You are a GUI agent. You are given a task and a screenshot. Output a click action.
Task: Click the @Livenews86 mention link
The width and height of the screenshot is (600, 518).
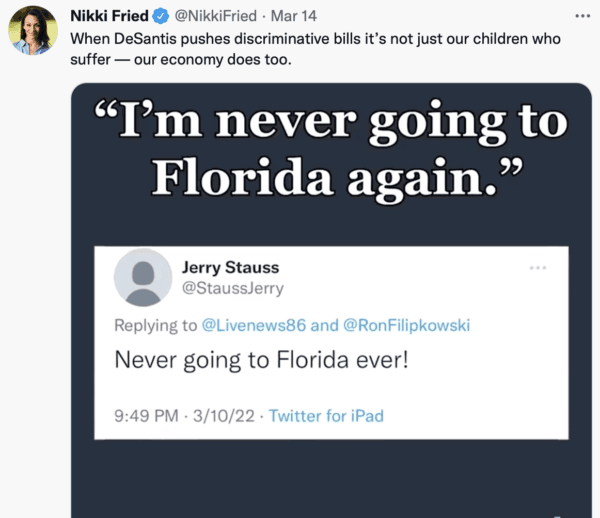(x=254, y=325)
